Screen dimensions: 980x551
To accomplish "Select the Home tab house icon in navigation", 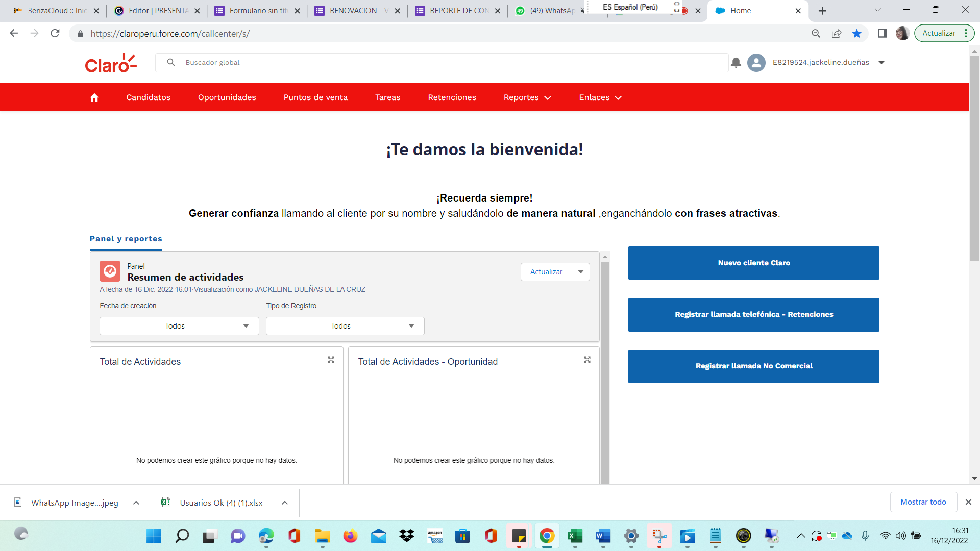I will click(x=94, y=97).
